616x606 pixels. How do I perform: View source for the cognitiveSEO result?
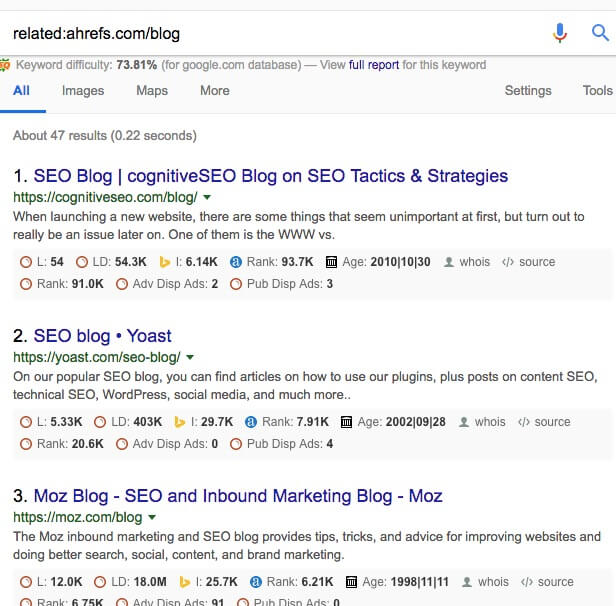[x=529, y=262]
